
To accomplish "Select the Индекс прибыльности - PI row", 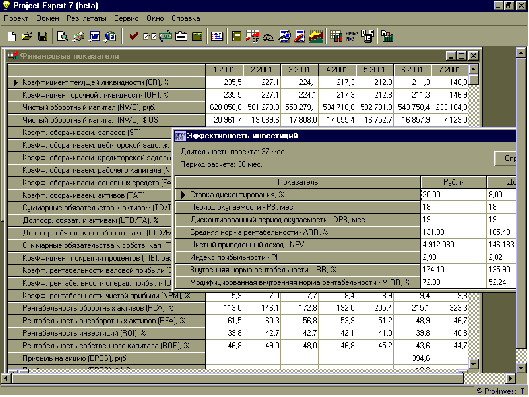I will (x=298, y=257).
